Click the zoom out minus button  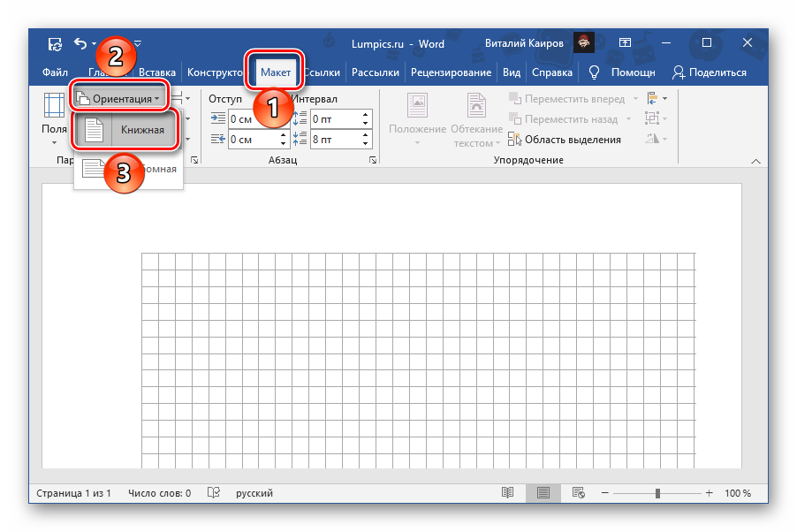tap(605, 493)
